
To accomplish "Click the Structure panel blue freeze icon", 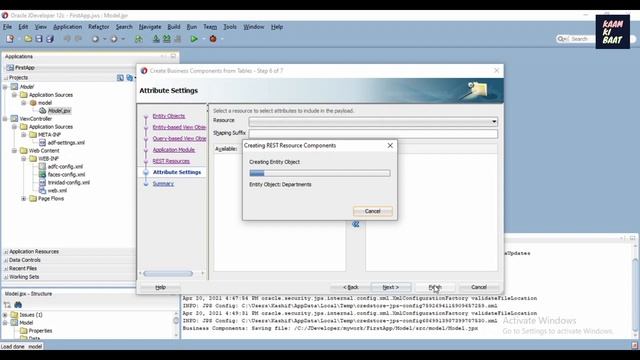I will 18,305.
